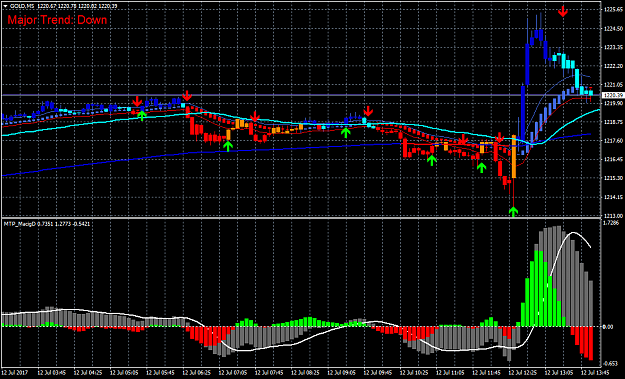Click the 1224.50 price scale label
The width and height of the screenshot is (625, 379).
click(613, 29)
